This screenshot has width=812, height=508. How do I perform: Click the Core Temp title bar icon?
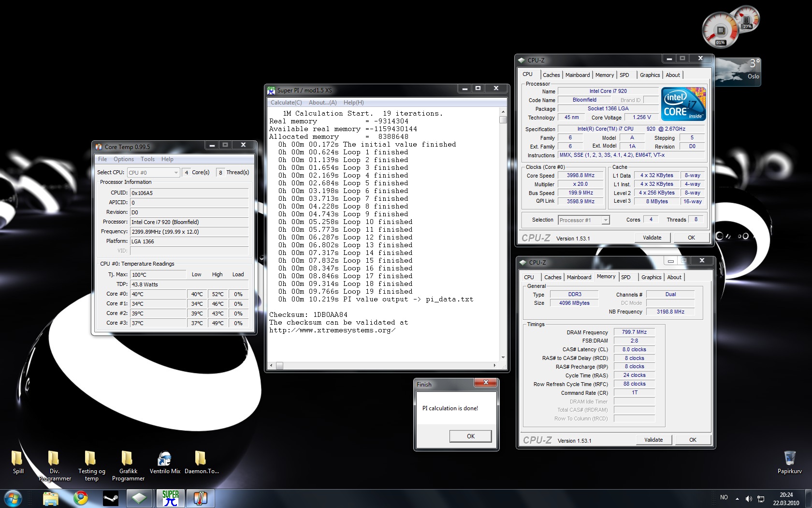click(x=99, y=147)
